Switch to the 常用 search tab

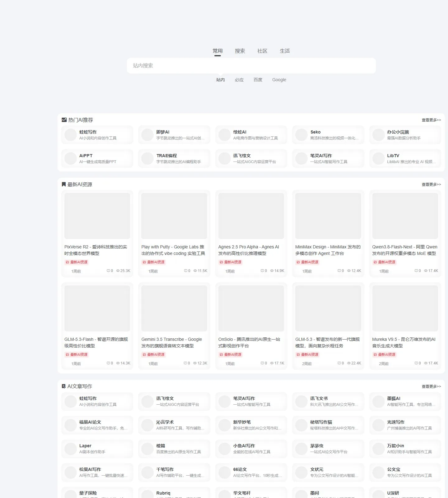tap(218, 51)
